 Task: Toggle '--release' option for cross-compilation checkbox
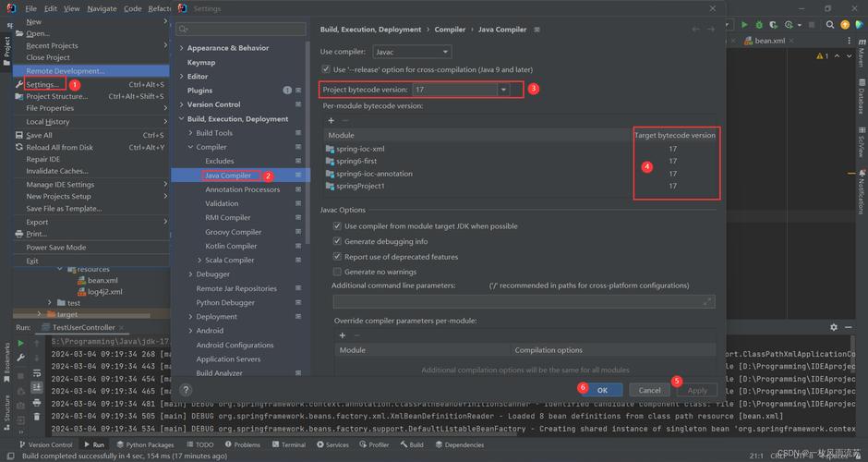point(326,69)
